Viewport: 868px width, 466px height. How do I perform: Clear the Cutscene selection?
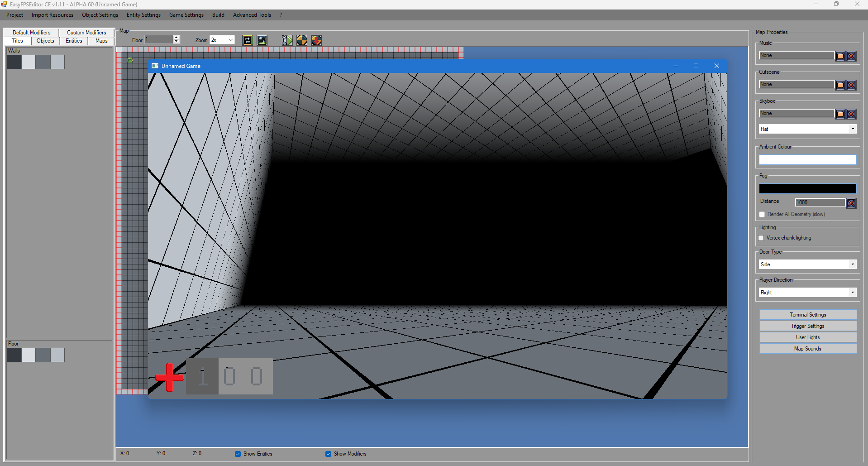[x=851, y=85]
